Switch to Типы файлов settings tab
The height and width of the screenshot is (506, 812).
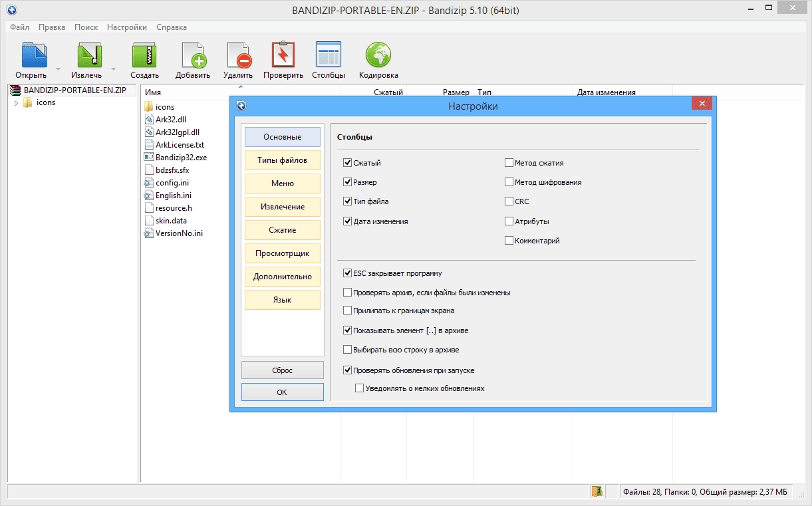click(x=283, y=160)
